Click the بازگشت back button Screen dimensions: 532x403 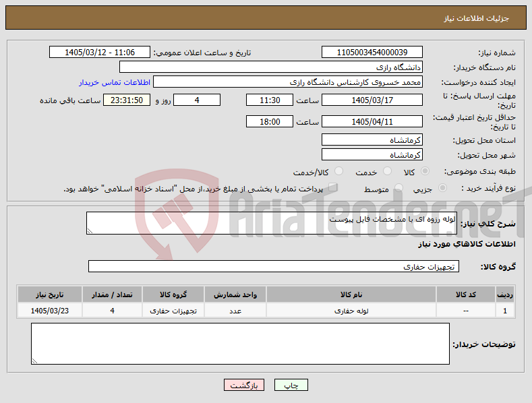[x=244, y=385]
